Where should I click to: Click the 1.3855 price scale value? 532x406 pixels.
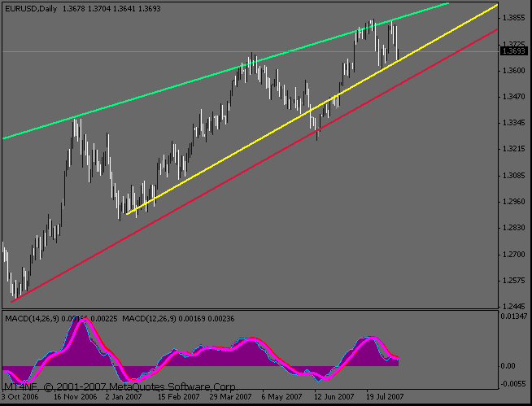pyautogui.click(x=513, y=18)
